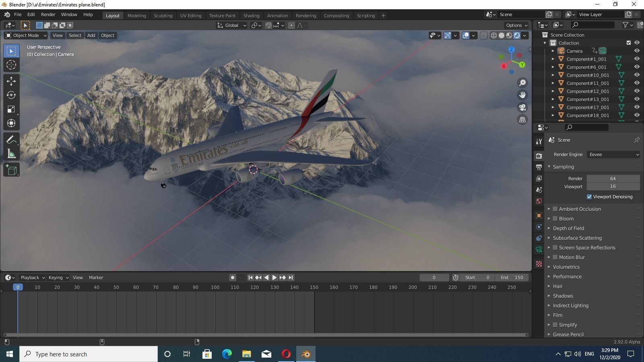Open the View Layer properties tab

[x=539, y=179]
